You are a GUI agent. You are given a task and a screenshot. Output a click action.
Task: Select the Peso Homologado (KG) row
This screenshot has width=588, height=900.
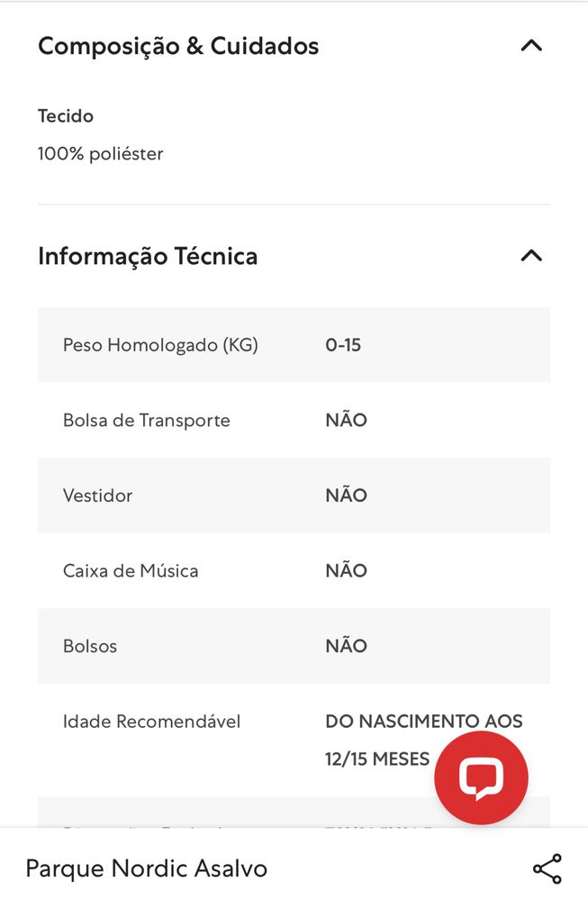294,345
